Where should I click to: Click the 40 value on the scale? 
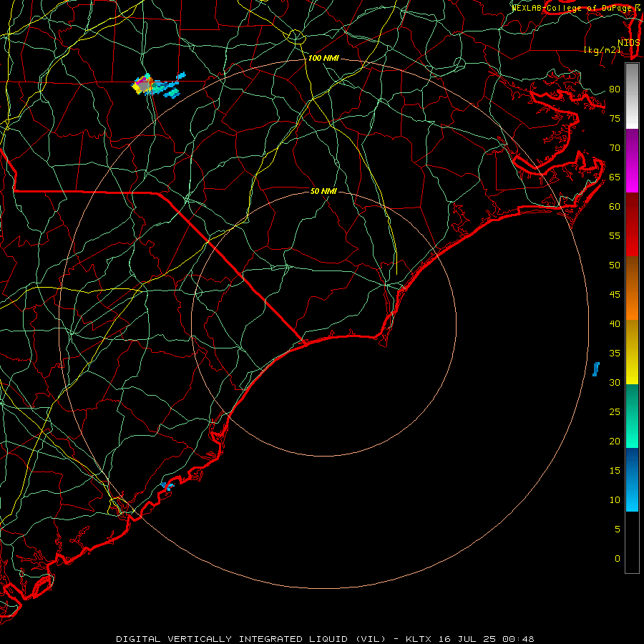(x=615, y=324)
